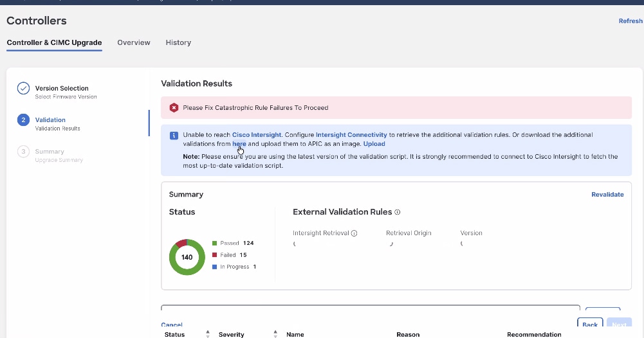This screenshot has height=338, width=644.
Task: Follow the Intersight Connectivity link
Action: coord(351,135)
